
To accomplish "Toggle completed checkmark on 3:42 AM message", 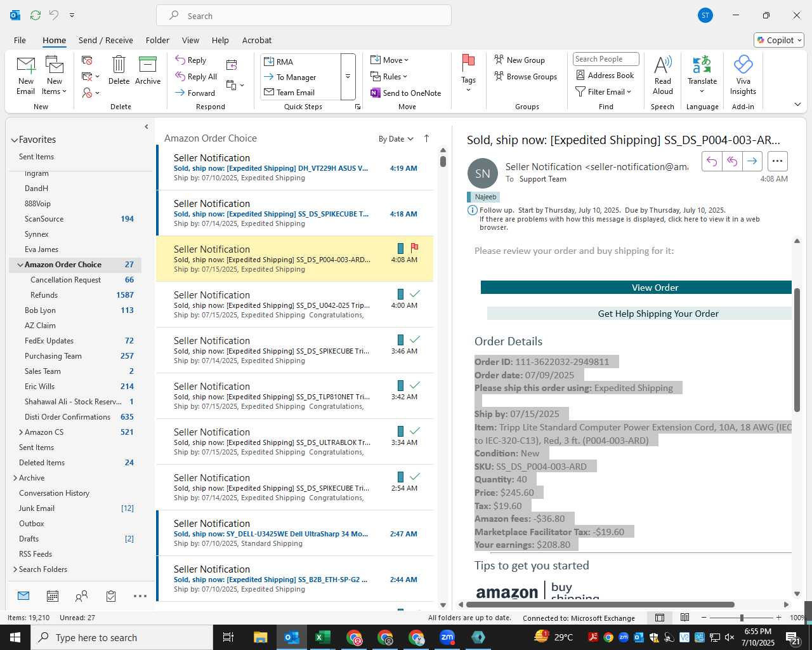I will (415, 385).
